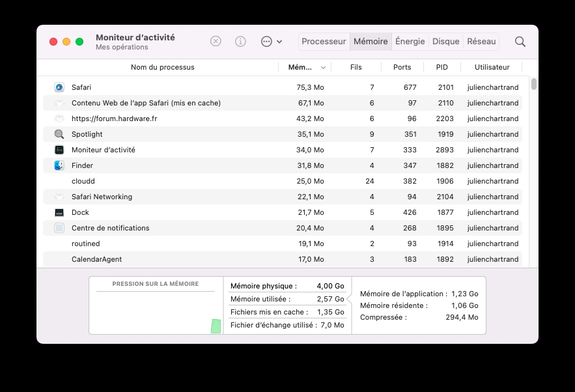The image size is (575, 392).
Task: Select the Finder process name
Action: click(82, 165)
